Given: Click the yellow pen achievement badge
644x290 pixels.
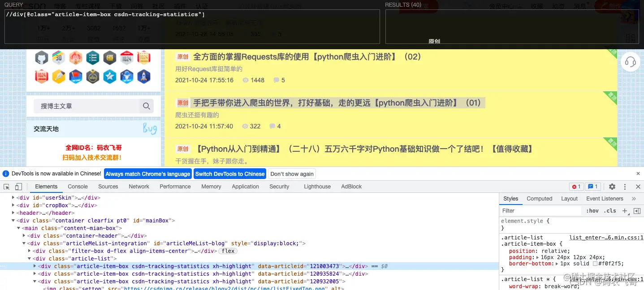Looking at the screenshot, I should (x=59, y=77).
